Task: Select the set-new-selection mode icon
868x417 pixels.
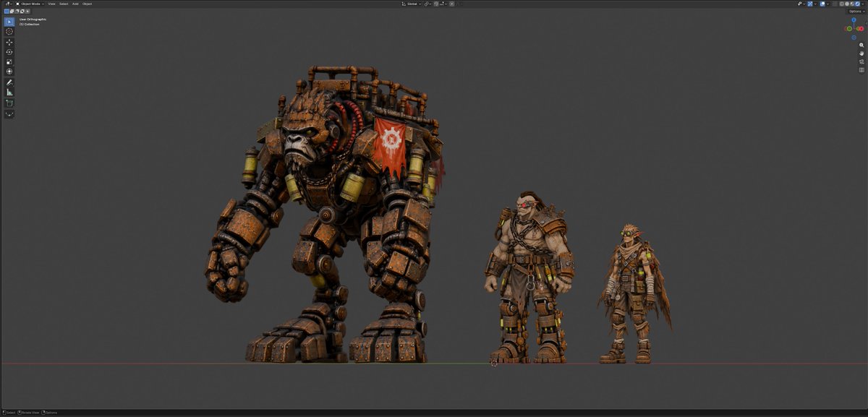Action: (x=7, y=11)
